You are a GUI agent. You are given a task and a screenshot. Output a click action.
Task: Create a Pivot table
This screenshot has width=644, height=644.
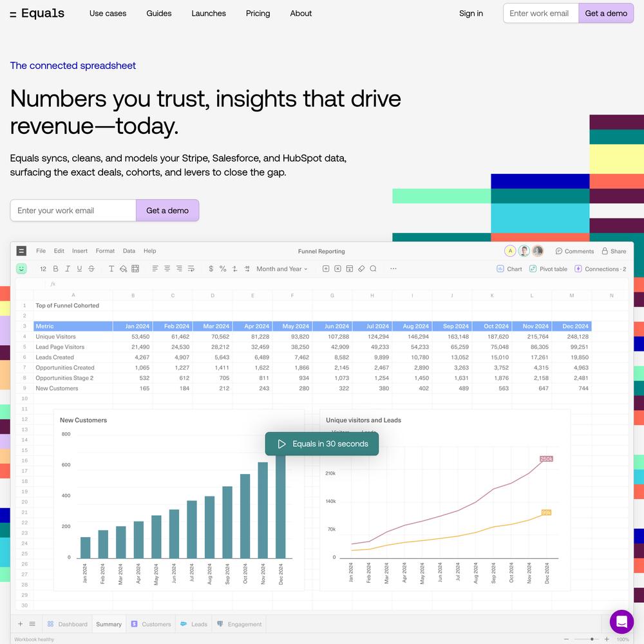pyautogui.click(x=548, y=269)
